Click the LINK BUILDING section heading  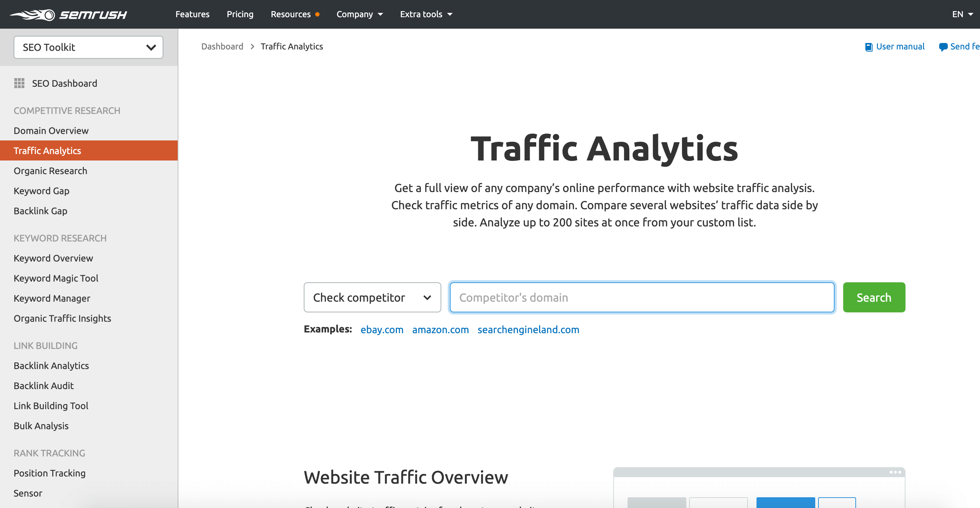45,345
